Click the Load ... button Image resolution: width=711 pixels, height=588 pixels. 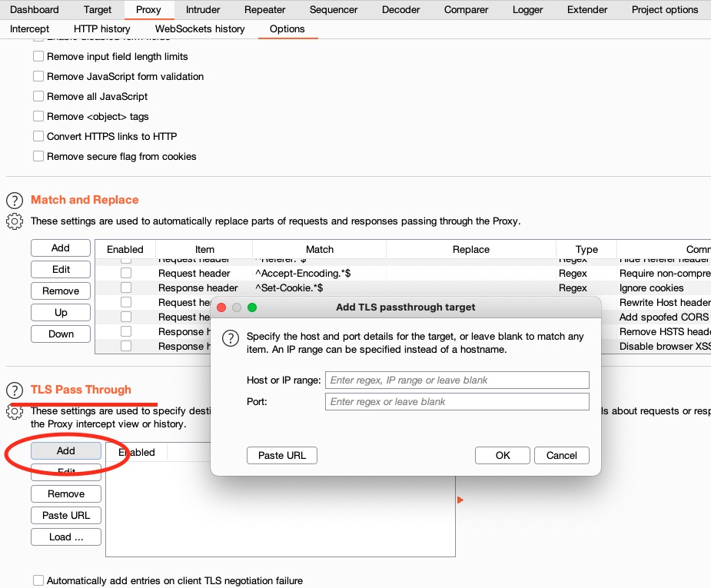pos(66,537)
